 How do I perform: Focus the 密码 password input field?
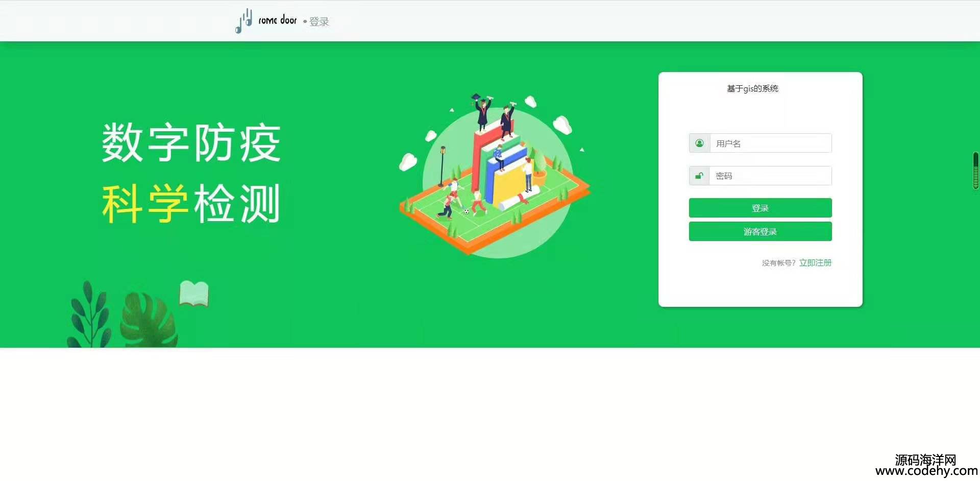[x=771, y=176]
